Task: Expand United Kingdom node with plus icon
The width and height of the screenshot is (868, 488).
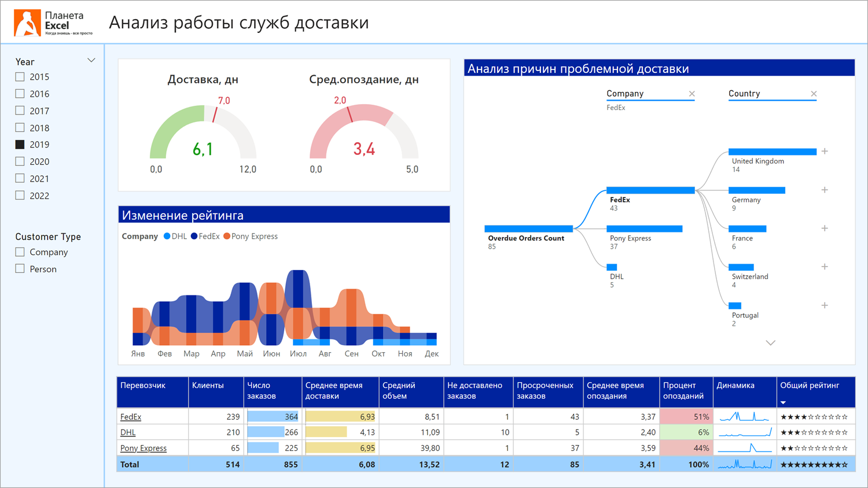Action: (825, 151)
